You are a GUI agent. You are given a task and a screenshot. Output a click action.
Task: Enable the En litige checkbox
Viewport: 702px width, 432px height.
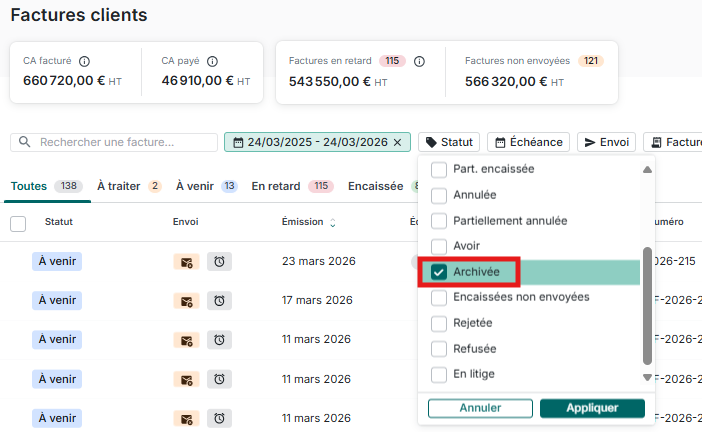pyautogui.click(x=439, y=374)
